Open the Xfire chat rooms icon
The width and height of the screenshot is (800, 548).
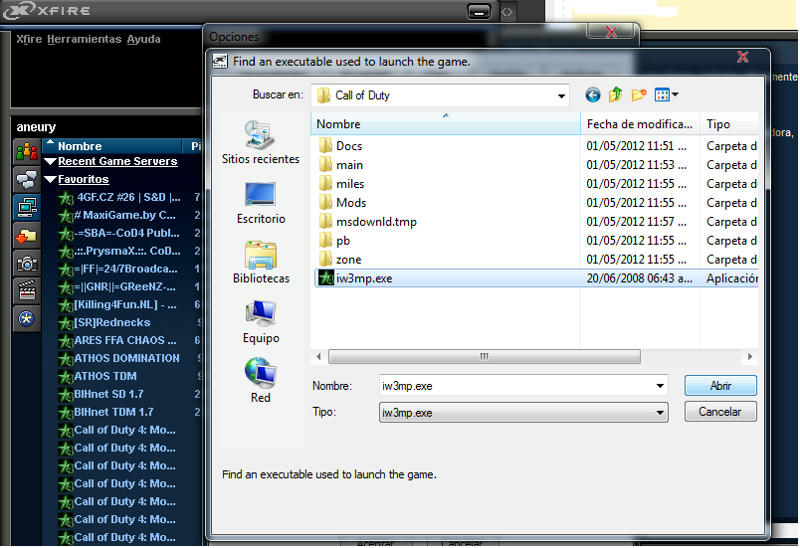pyautogui.click(x=27, y=179)
